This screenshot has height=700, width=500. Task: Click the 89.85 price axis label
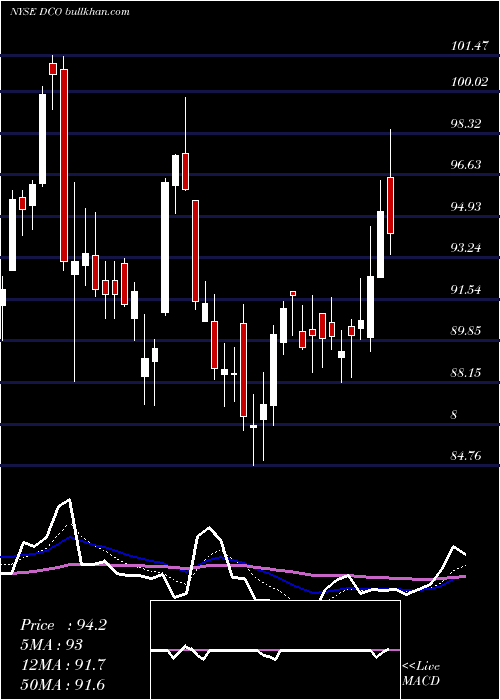click(466, 331)
